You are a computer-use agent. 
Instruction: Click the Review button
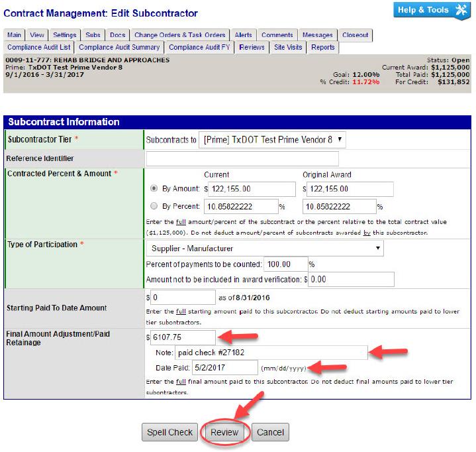click(224, 432)
